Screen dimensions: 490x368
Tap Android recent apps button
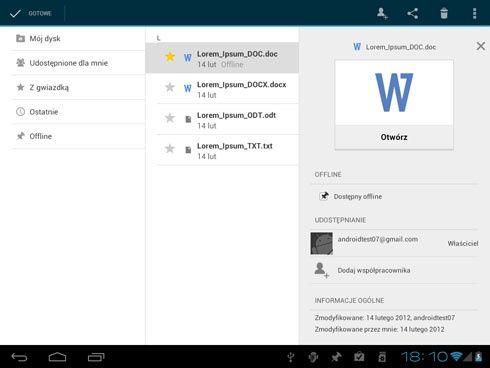coord(96,357)
